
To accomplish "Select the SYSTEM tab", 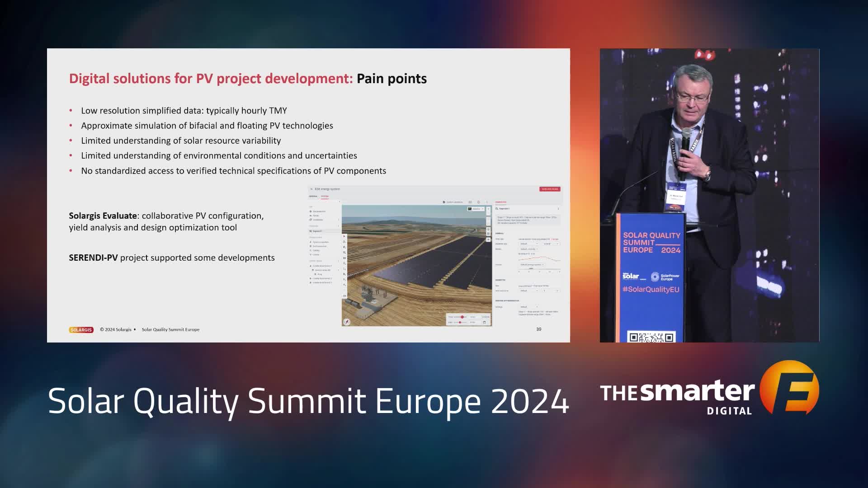I will [x=325, y=197].
